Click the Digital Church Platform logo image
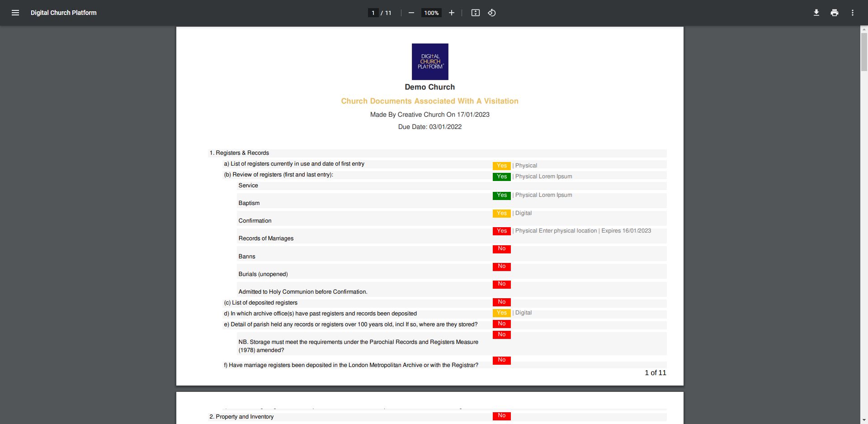The image size is (868, 424). (430, 62)
